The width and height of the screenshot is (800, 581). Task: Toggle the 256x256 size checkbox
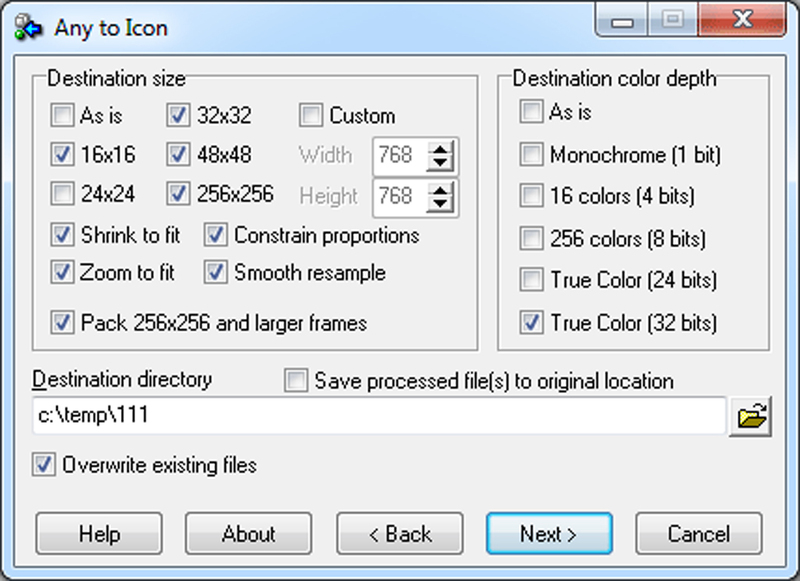coord(178,194)
